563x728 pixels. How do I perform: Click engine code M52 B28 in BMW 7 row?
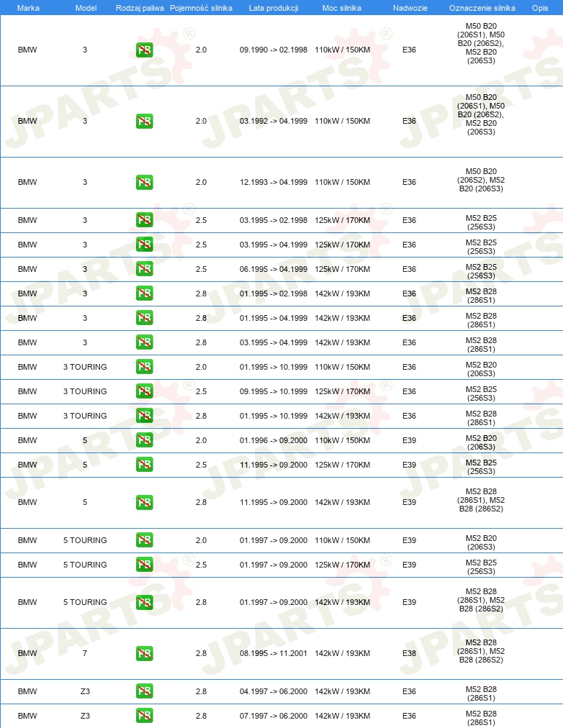coord(481,651)
